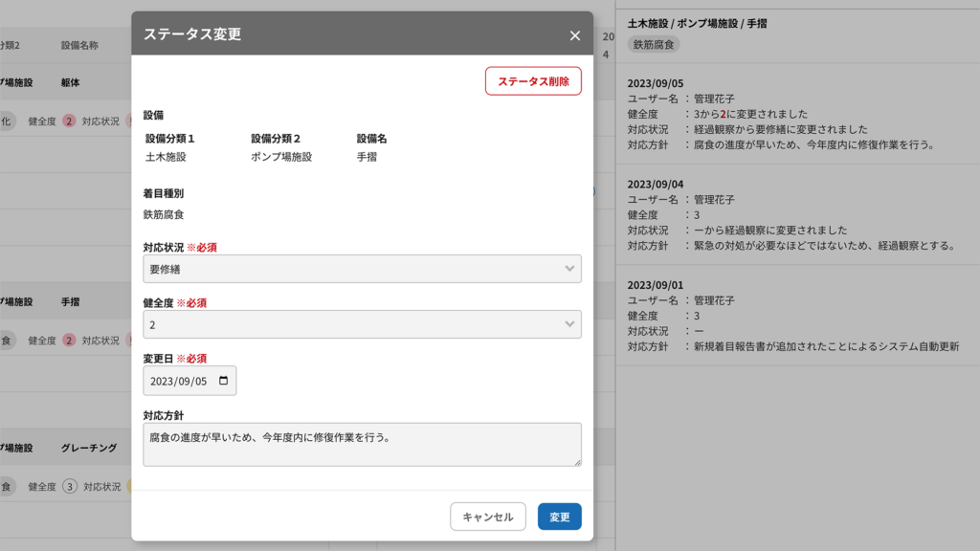
Task: Select the 2023/09/05 history entry
Action: pyautogui.click(x=797, y=114)
